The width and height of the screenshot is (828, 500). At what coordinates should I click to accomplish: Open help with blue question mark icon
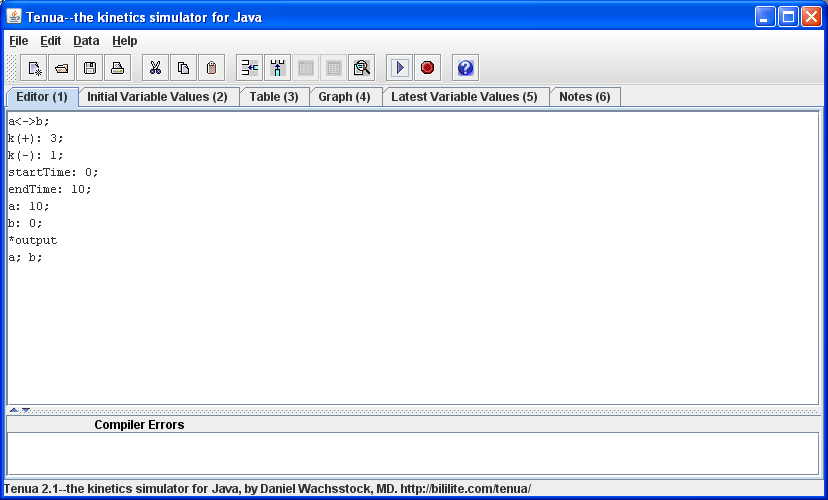pyautogui.click(x=465, y=68)
